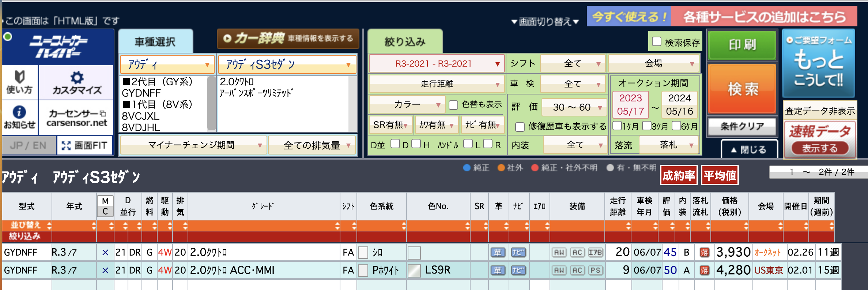868x290 pixels.
Task: Click the 落 sold marker in 4,280 row
Action: click(704, 270)
